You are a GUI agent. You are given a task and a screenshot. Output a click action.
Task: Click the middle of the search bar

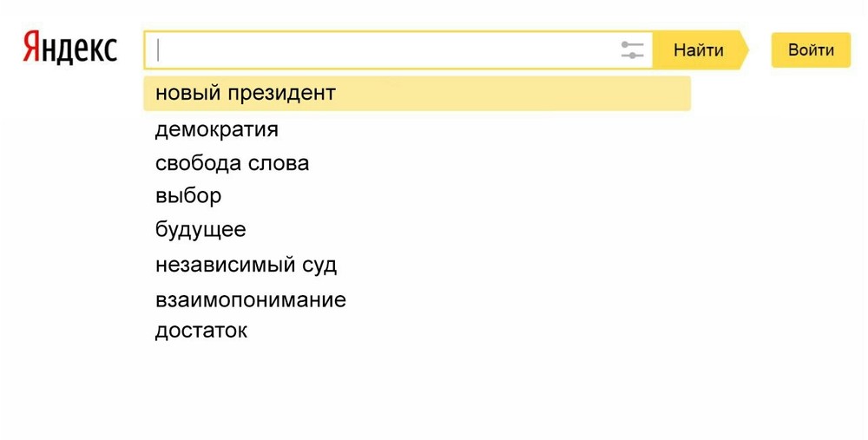point(398,50)
